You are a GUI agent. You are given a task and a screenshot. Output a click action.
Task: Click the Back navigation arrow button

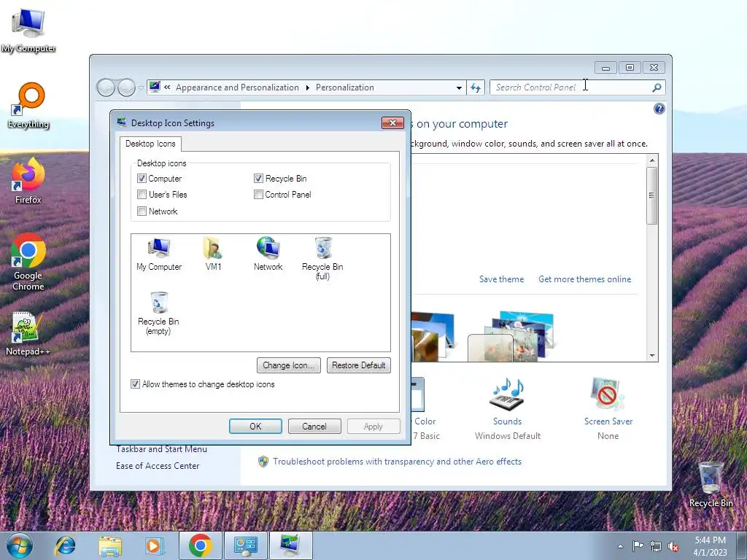coord(106,87)
